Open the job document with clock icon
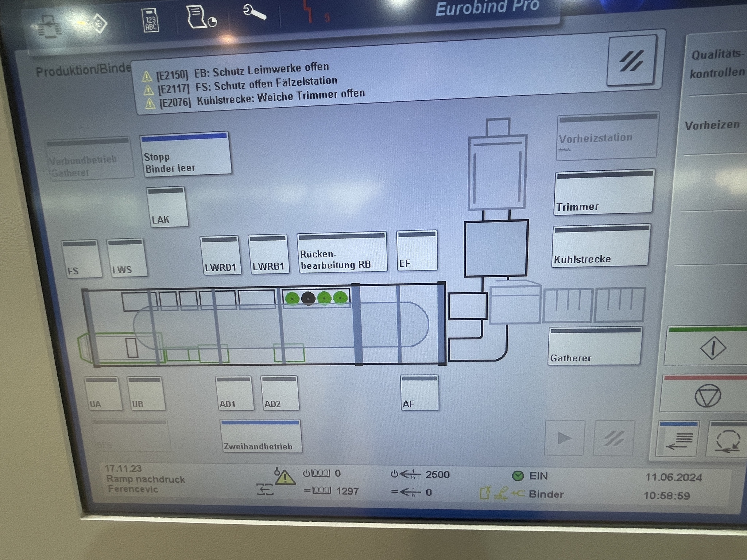Image resolution: width=747 pixels, height=560 pixels. tap(201, 16)
